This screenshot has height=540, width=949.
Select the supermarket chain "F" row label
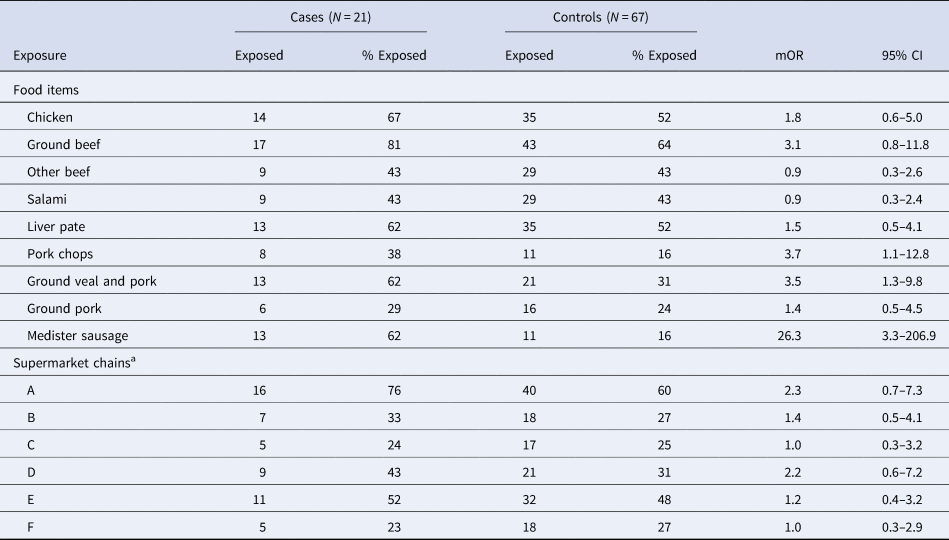click(31, 526)
